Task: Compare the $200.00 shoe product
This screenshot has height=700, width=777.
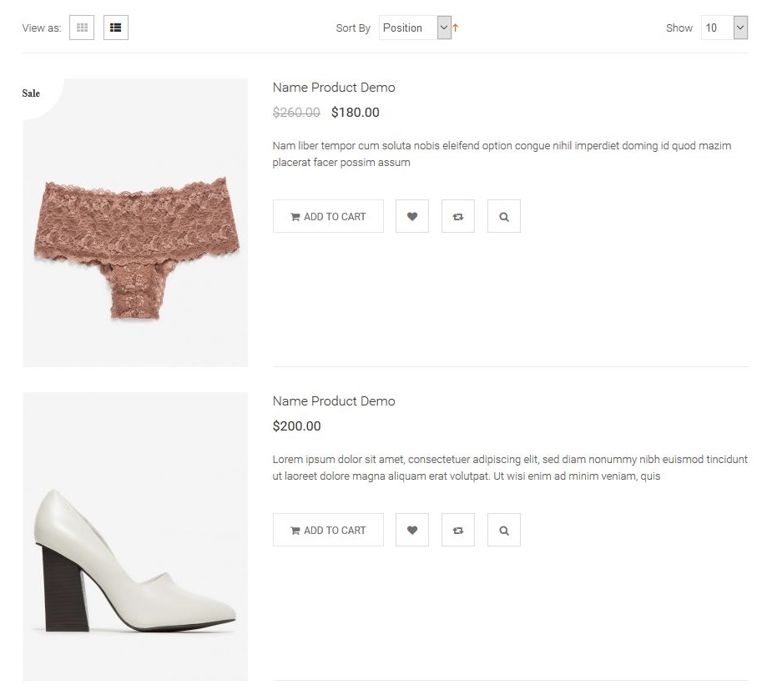Action: click(457, 530)
